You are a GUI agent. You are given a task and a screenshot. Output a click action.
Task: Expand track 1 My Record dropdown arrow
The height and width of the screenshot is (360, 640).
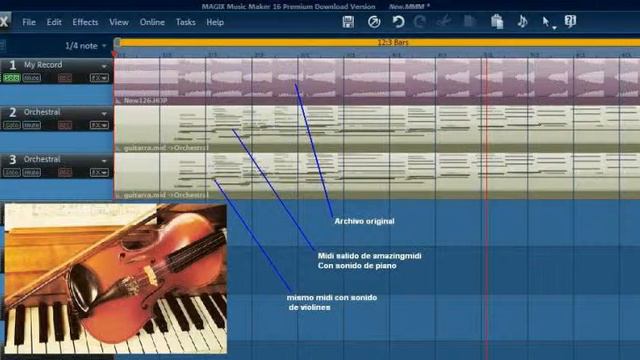tap(104, 66)
